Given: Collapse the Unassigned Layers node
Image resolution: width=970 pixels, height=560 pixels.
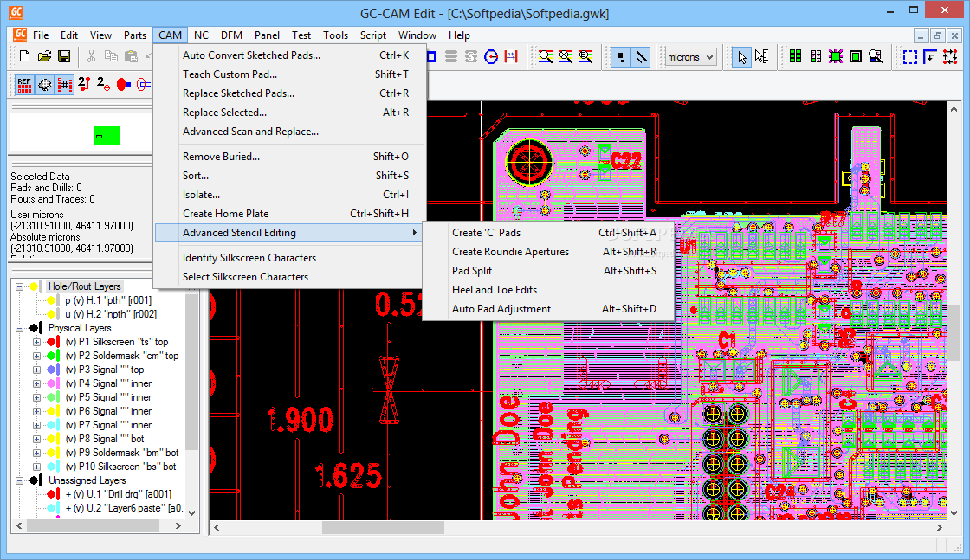Looking at the screenshot, I should point(19,480).
